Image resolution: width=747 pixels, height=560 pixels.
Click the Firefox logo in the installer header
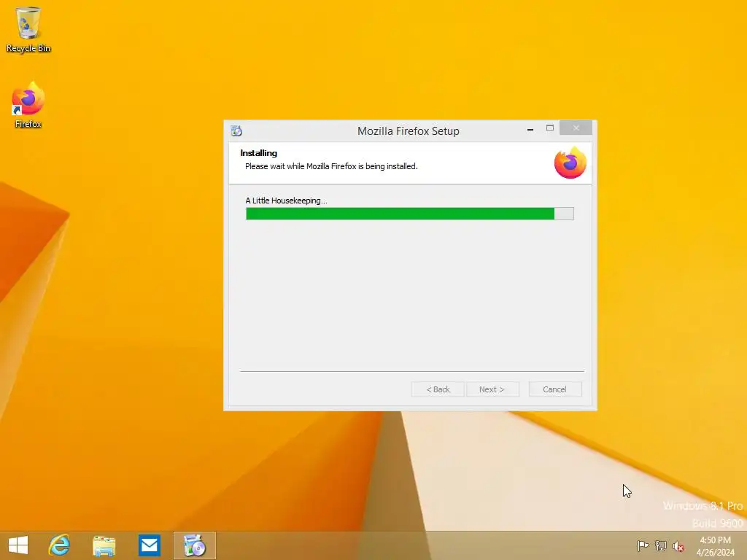(x=570, y=163)
